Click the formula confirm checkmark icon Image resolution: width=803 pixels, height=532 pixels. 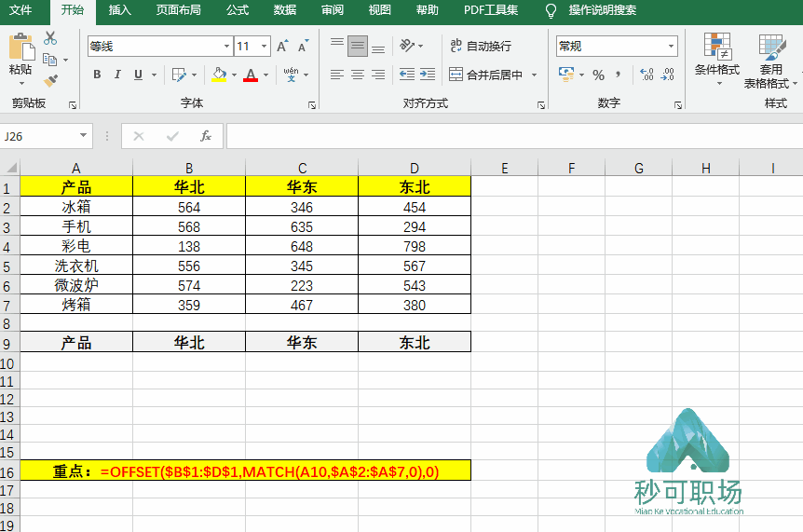pos(172,136)
